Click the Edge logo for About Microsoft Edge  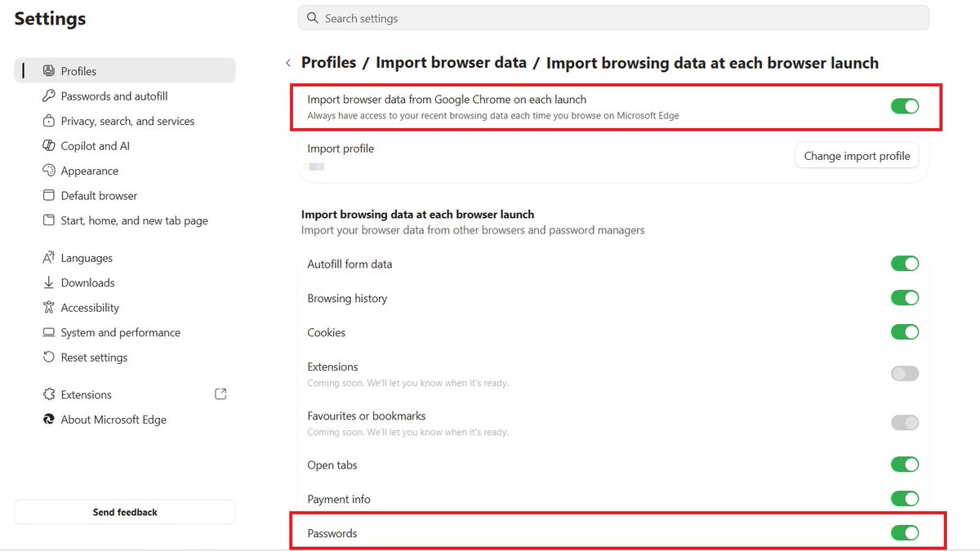48,420
